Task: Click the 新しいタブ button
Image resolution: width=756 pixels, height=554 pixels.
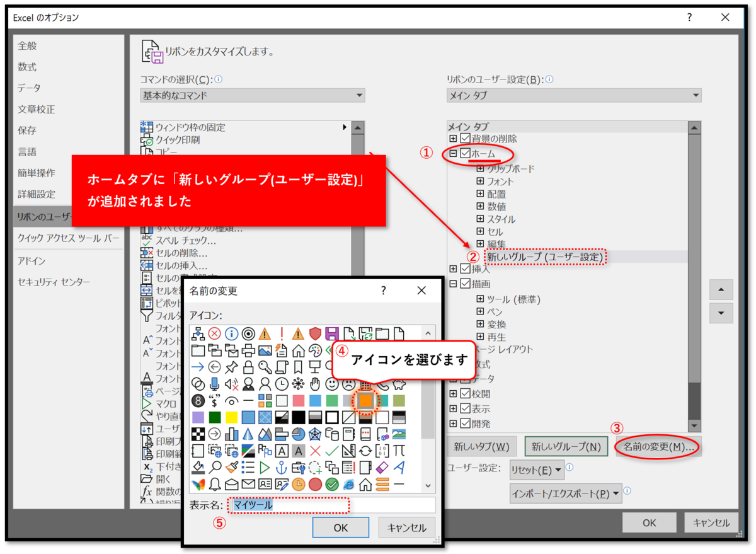Action: pyautogui.click(x=482, y=446)
